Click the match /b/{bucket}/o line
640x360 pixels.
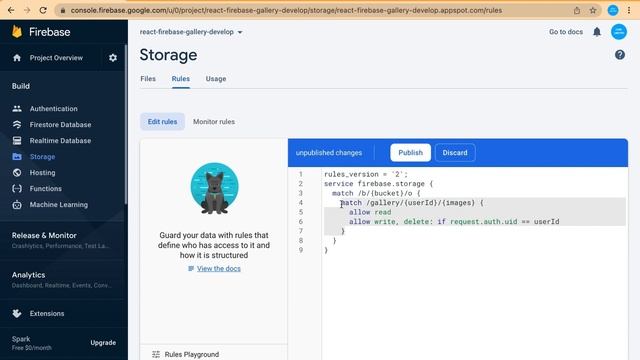[x=376, y=193]
